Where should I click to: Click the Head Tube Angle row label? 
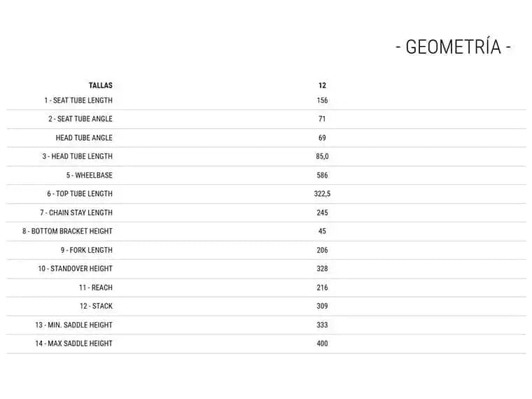84,138
